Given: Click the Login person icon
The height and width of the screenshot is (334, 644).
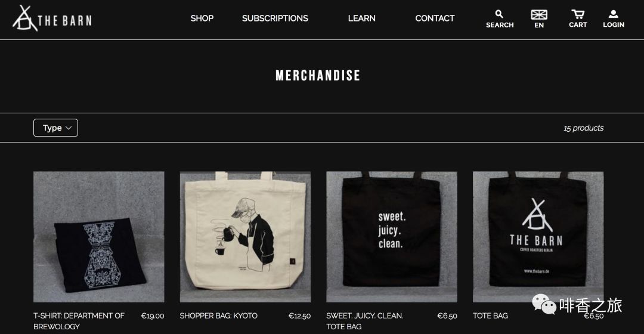Looking at the screenshot, I should pyautogui.click(x=613, y=14).
